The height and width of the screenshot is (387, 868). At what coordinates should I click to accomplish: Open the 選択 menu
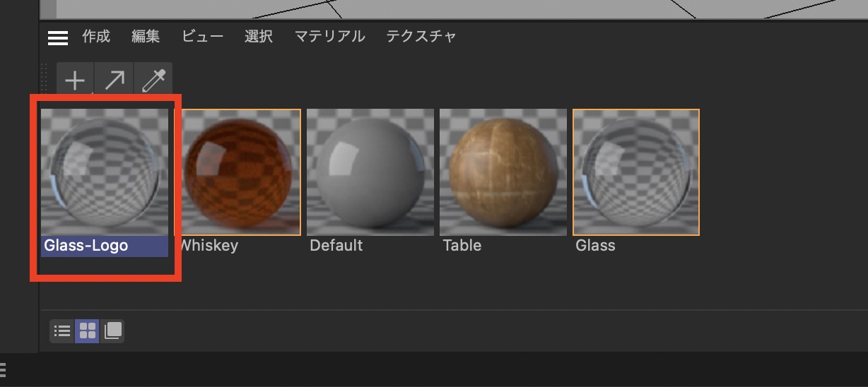[259, 37]
